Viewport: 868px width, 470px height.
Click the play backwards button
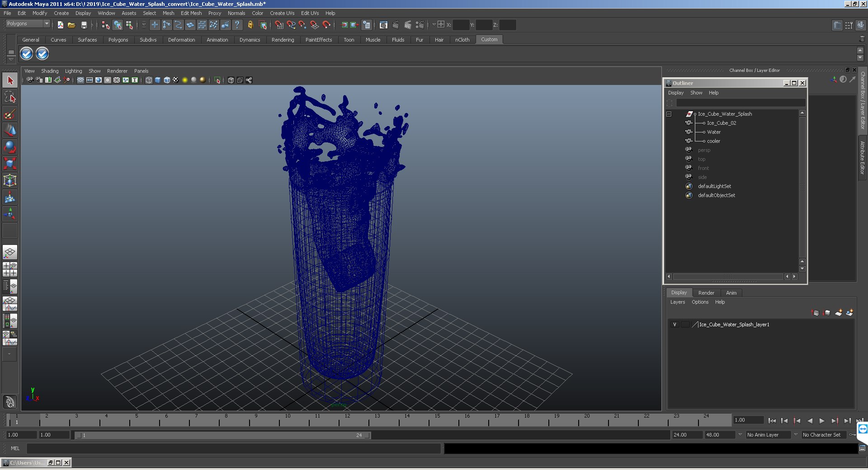(809, 421)
